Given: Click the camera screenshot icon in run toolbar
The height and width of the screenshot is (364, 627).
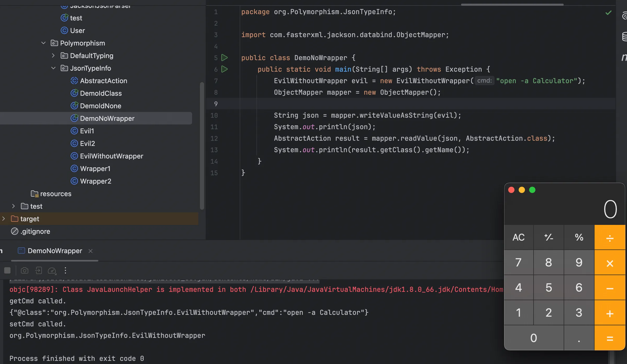Looking at the screenshot, I should [x=25, y=270].
